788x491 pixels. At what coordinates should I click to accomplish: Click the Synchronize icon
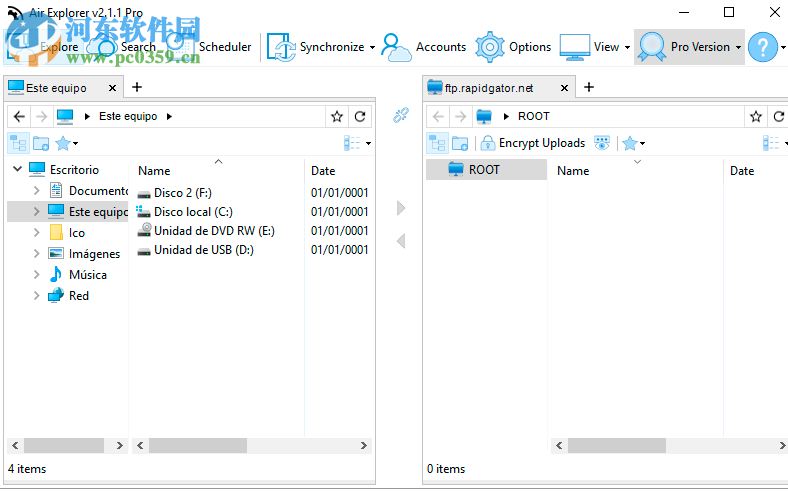click(281, 47)
